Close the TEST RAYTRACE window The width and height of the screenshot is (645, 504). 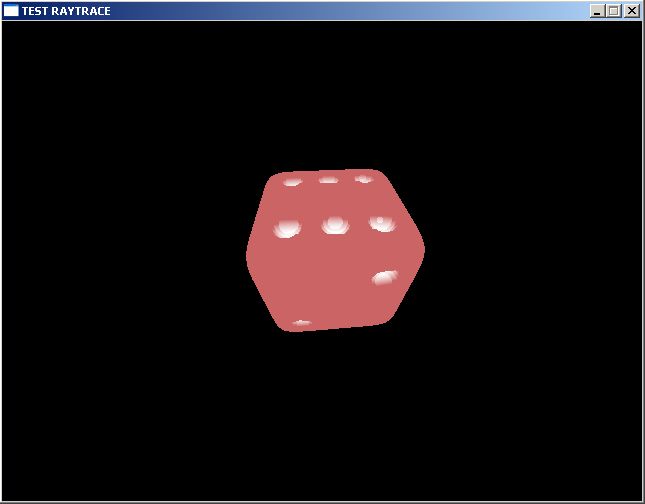click(632, 11)
